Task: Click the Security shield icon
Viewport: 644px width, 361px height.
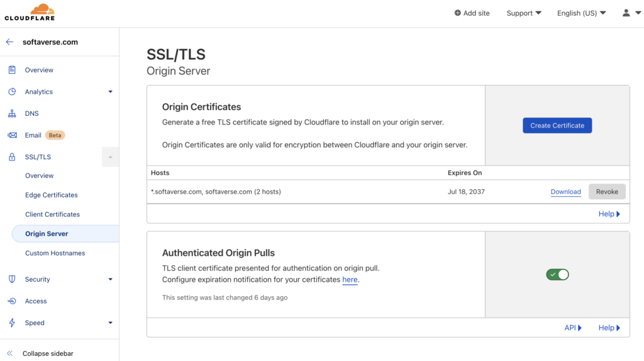Action: coord(12,279)
